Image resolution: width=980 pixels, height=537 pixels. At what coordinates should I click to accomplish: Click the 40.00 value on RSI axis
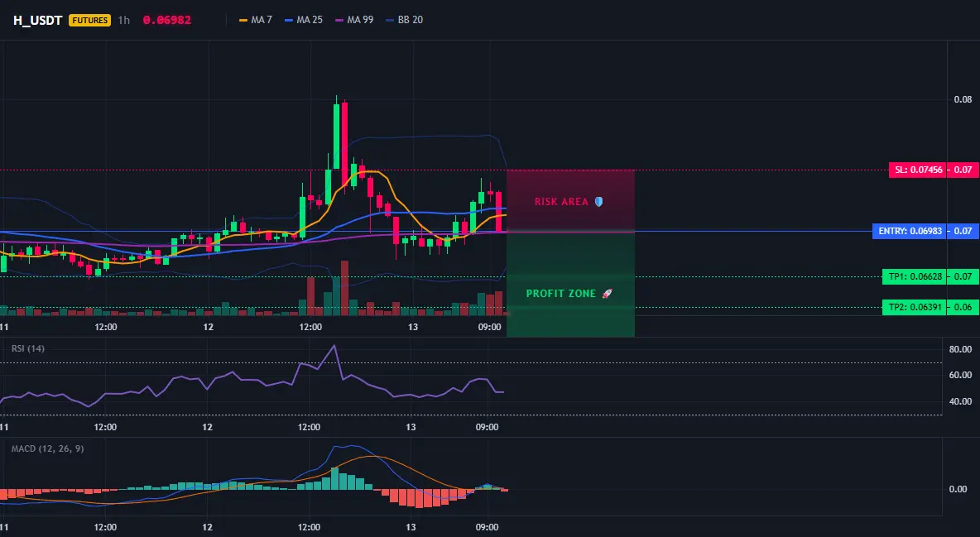961,401
